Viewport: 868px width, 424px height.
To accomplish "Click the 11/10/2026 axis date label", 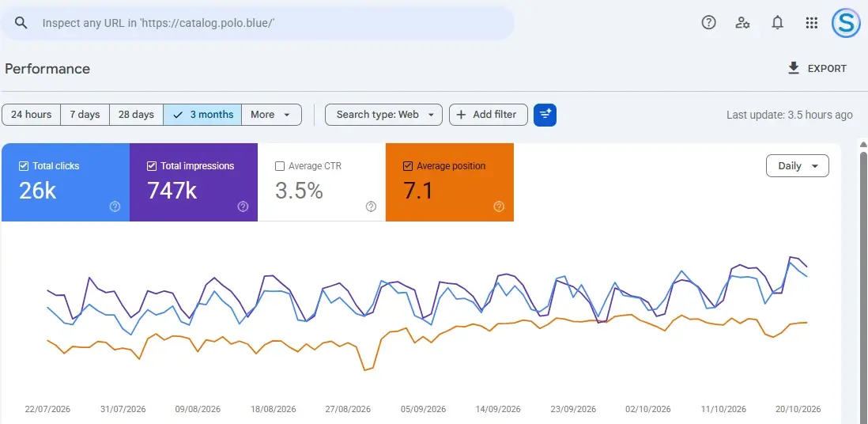I will (x=723, y=409).
